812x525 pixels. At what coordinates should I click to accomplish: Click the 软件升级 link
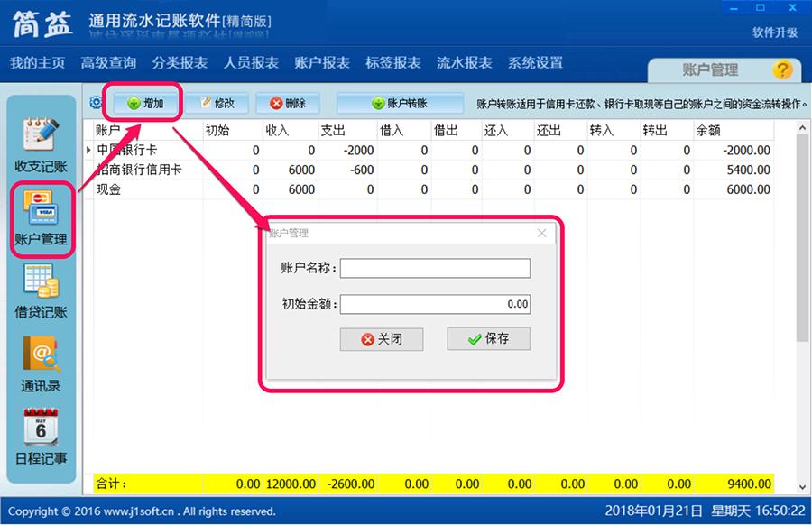coord(775,32)
